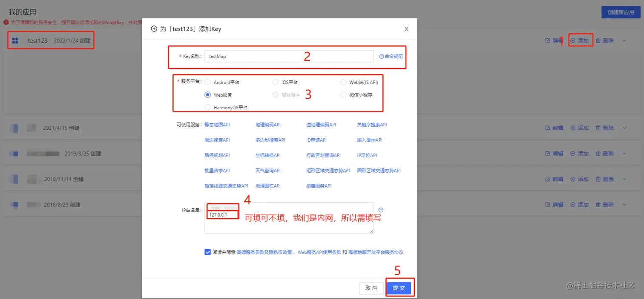This screenshot has height=299, width=644.
Task: Choose the 微信小程序 platform option
Action: (343, 95)
